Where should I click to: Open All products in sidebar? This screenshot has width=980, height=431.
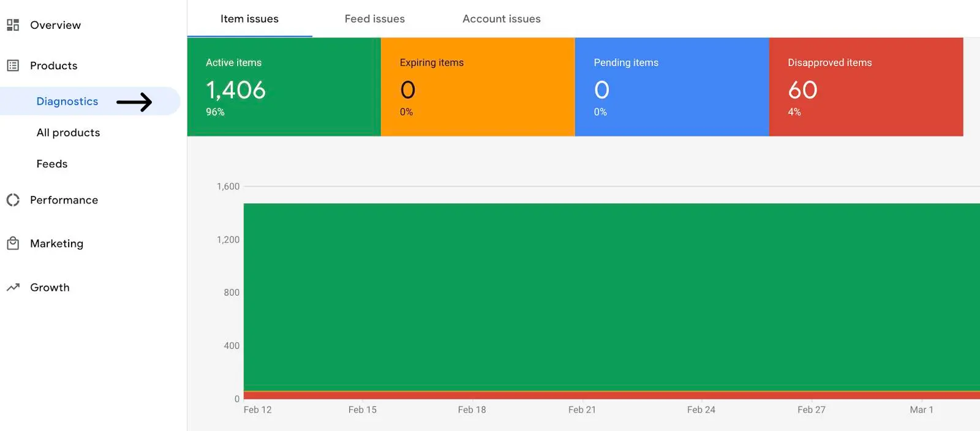coord(68,133)
